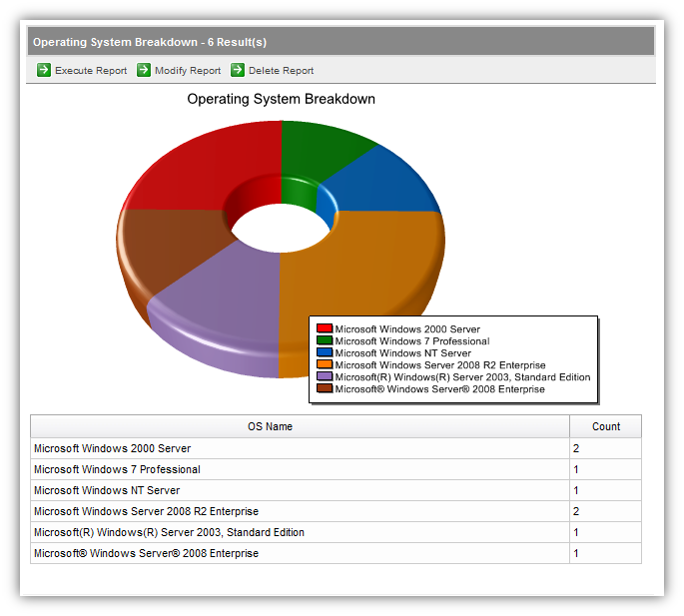Click the chart title Operating System Breakdown
Viewport: 684px width, 616px height.
coord(281,99)
